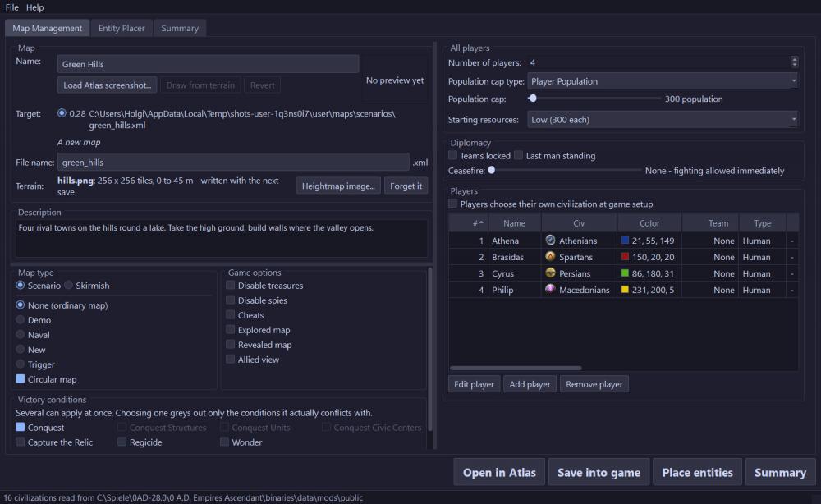Image resolution: width=821 pixels, height=504 pixels.
Task: Open the Starting resources dropdown
Action: 663,119
